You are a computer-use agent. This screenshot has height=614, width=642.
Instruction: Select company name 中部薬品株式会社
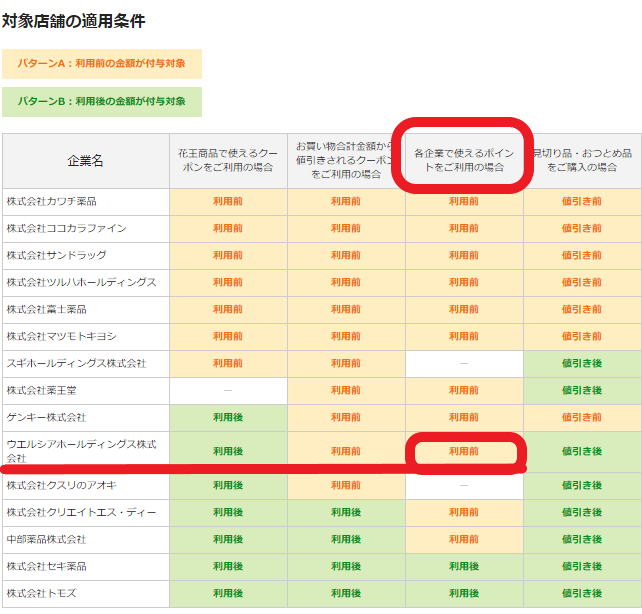(46, 540)
